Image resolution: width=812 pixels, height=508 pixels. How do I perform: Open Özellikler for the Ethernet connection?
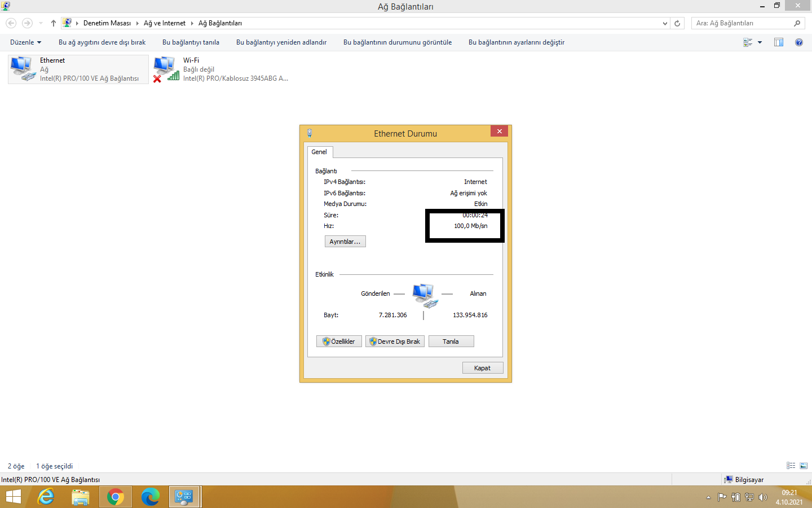339,341
